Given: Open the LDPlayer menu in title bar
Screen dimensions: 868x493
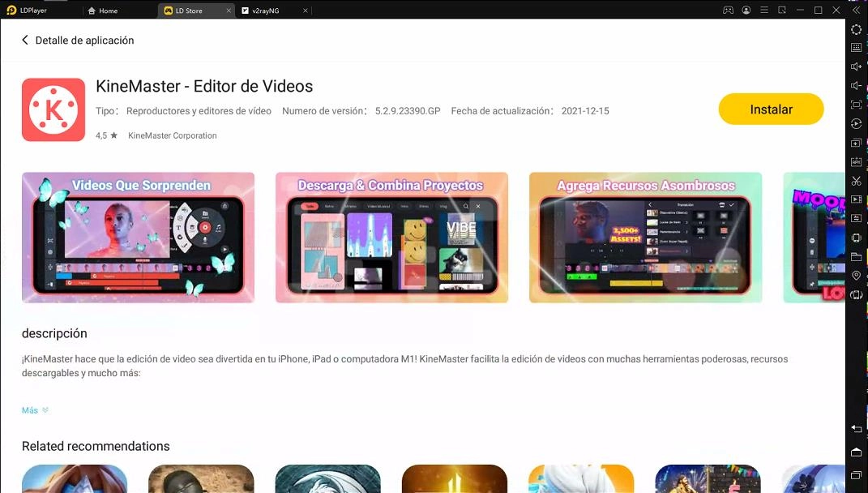Looking at the screenshot, I should (763, 11).
